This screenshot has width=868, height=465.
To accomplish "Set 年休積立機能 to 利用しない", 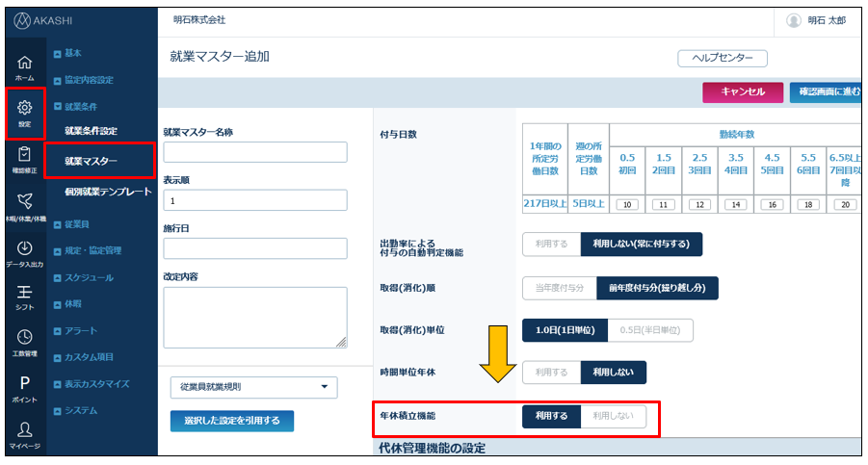I will tap(613, 417).
